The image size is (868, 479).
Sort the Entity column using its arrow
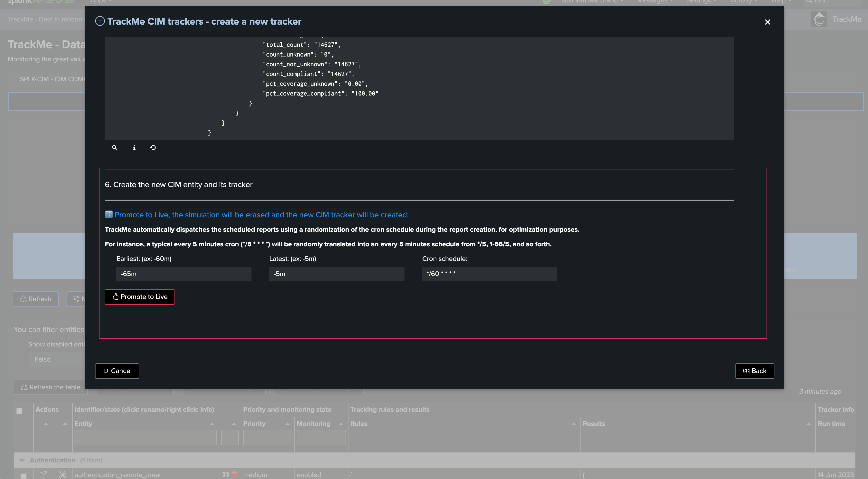pos(212,424)
